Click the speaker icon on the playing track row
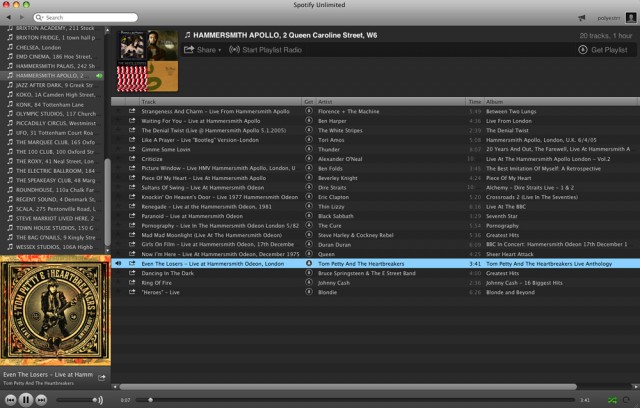 pos(118,264)
